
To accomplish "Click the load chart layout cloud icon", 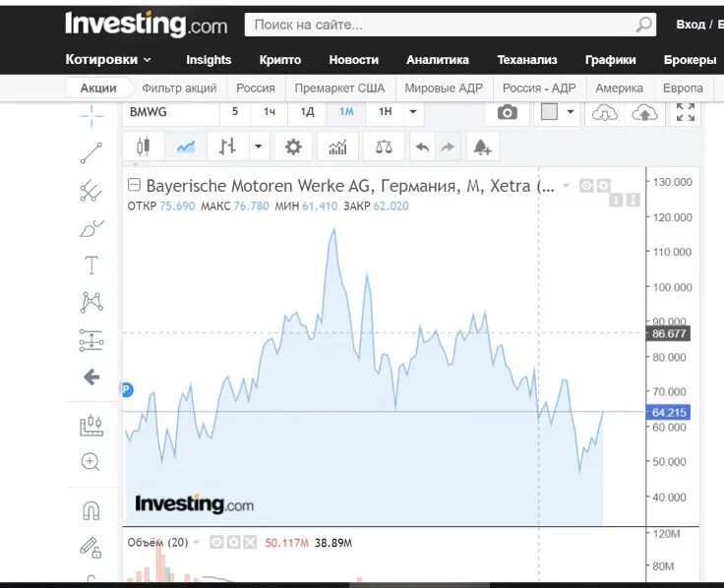I will [604, 113].
